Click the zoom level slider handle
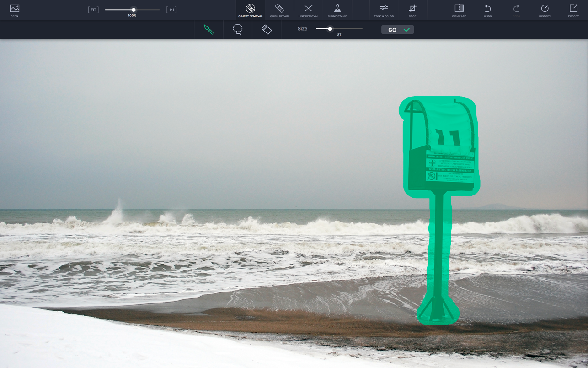Screen dimensions: 588x368 [x=134, y=10]
